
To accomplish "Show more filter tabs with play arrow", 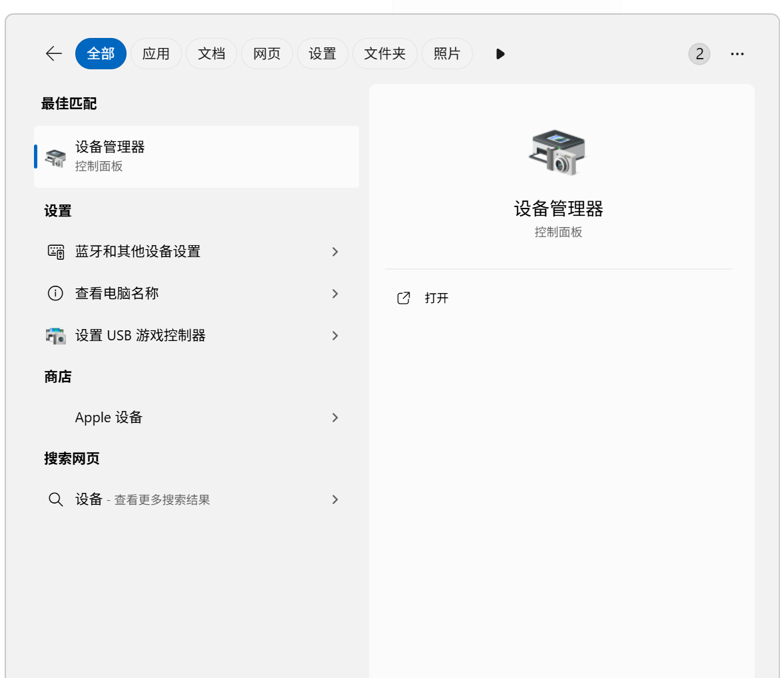I will (x=500, y=54).
